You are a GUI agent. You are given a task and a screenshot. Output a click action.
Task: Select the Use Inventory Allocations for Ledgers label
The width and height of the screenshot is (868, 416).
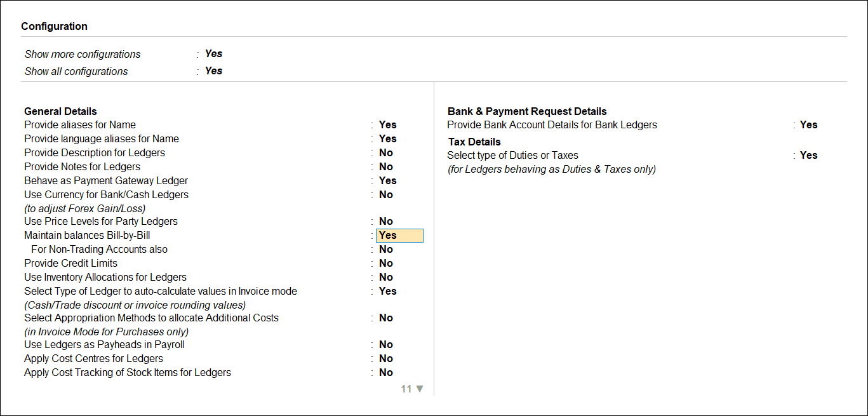tap(105, 278)
